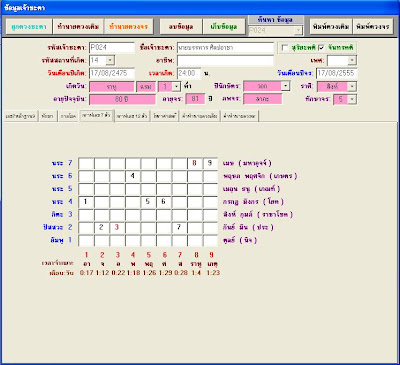The height and width of the screenshot is (365, 400).
Task: Click the month:day value 1:12
Action: coord(102,273)
